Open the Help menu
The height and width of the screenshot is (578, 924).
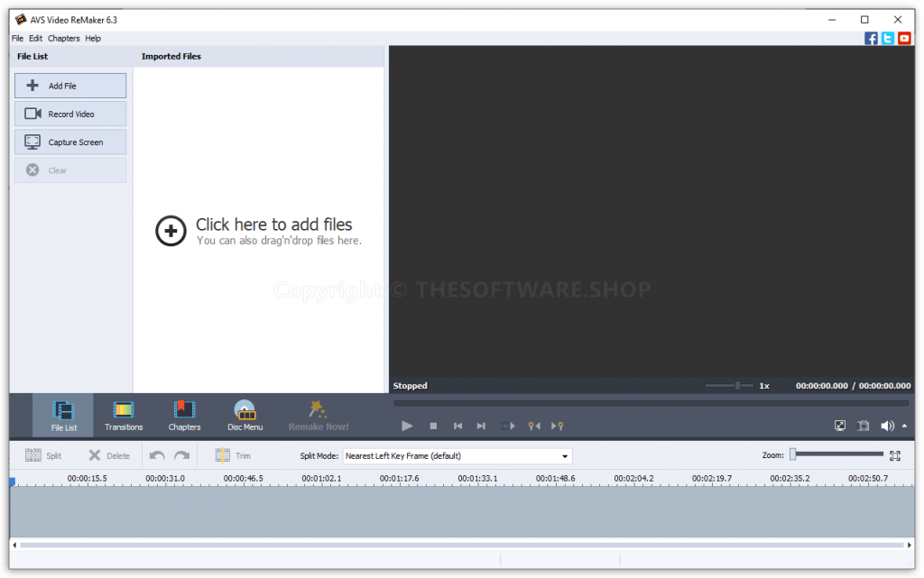click(93, 38)
